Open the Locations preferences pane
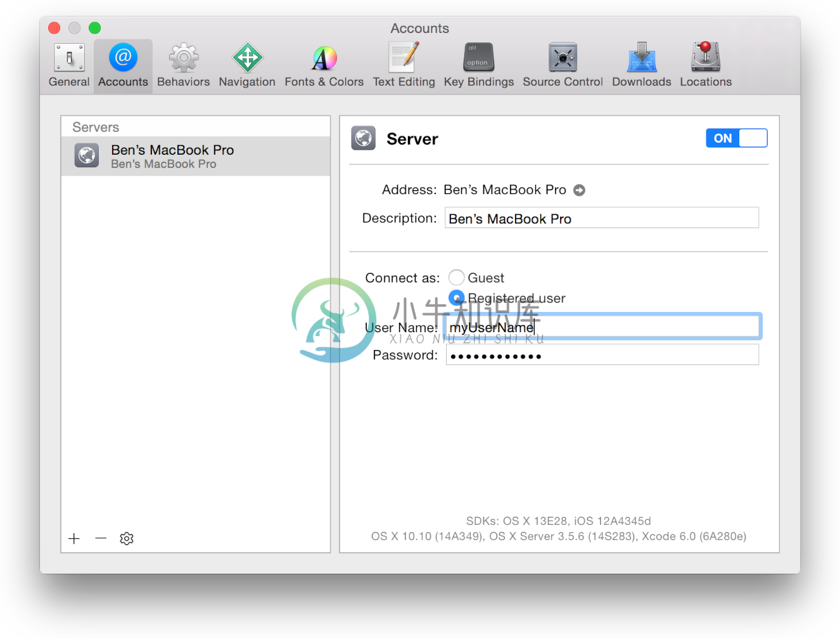The height and width of the screenshot is (639, 840). [706, 65]
